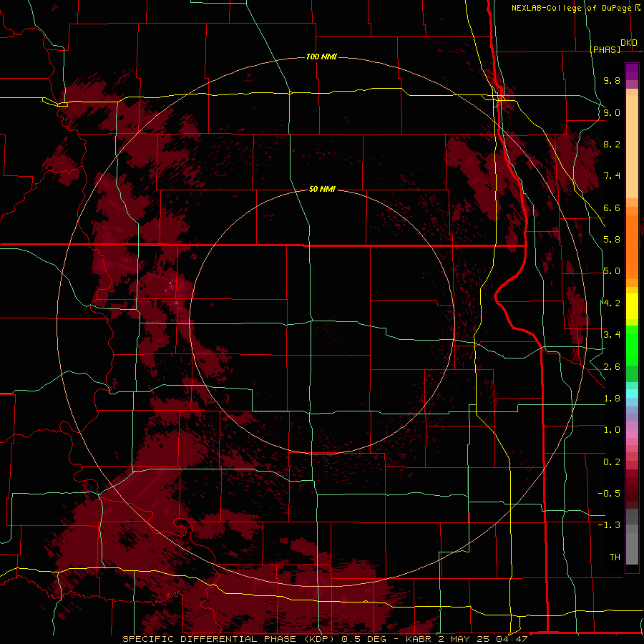The image size is (644, 644).
Task: Pick the yellow segment of the color bar
Action: 632,306
